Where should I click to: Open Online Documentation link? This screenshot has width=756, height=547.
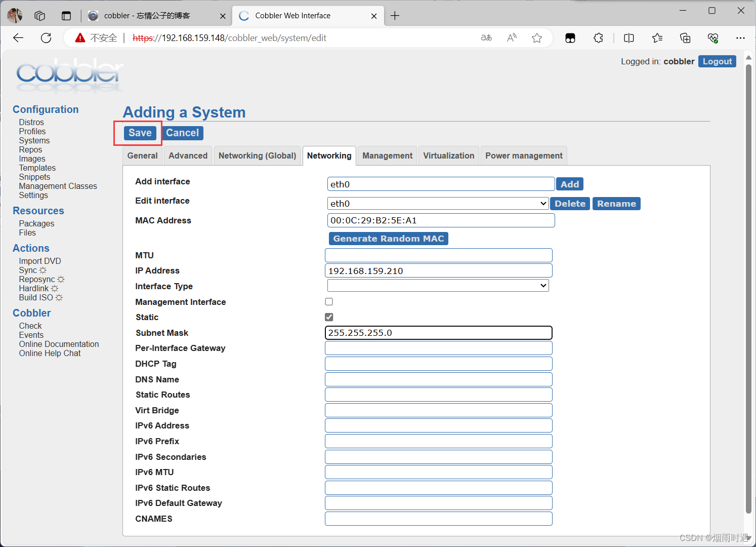tap(59, 344)
